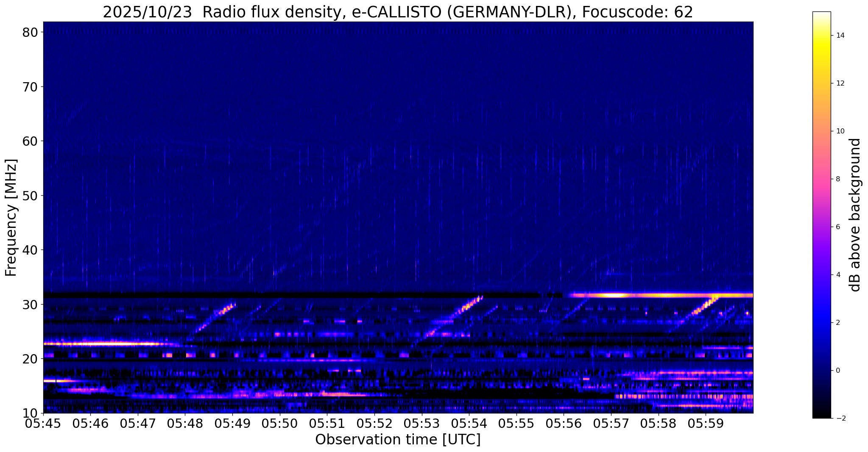Screen dimensions: 868x452
Task: Click the 60 MHz frequency tick label
Action: point(31,141)
